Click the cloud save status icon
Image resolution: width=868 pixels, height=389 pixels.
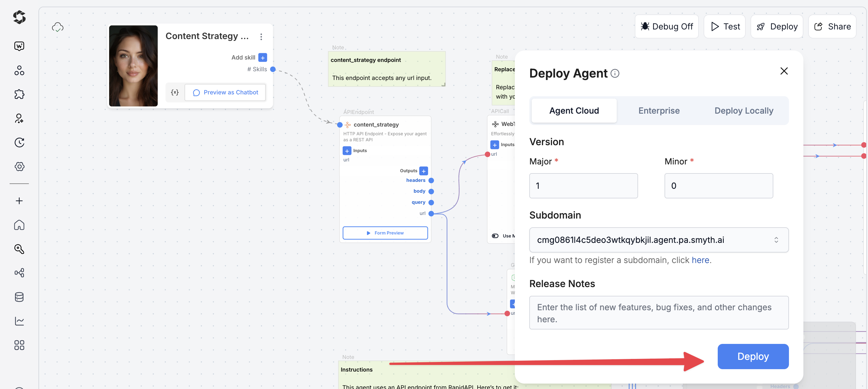coord(58,27)
